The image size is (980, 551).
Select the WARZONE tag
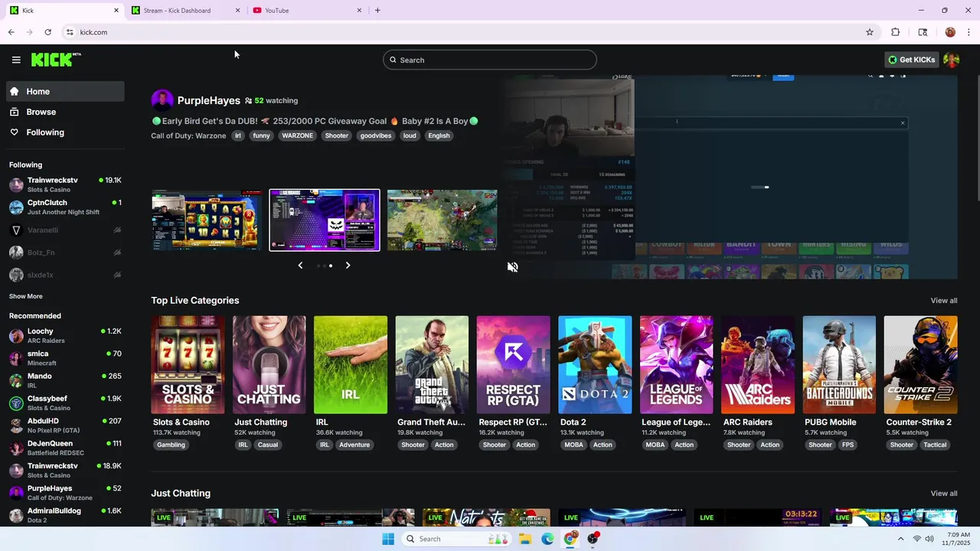pos(297,135)
